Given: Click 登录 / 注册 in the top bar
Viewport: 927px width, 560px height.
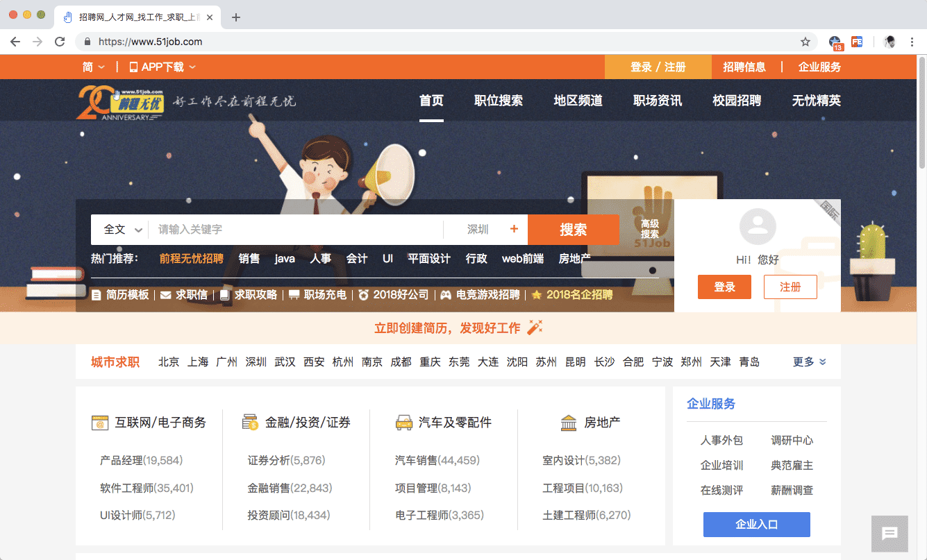Looking at the screenshot, I should [658, 67].
